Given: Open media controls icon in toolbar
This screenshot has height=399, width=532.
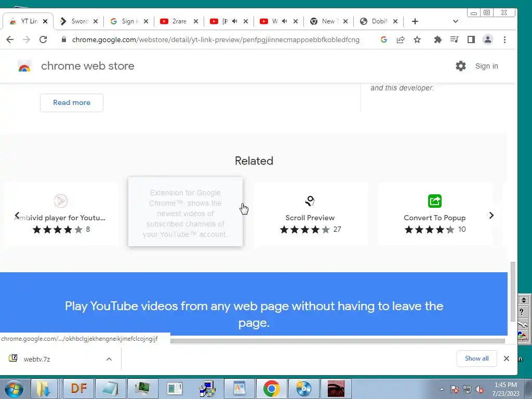Looking at the screenshot, I should [454, 39].
